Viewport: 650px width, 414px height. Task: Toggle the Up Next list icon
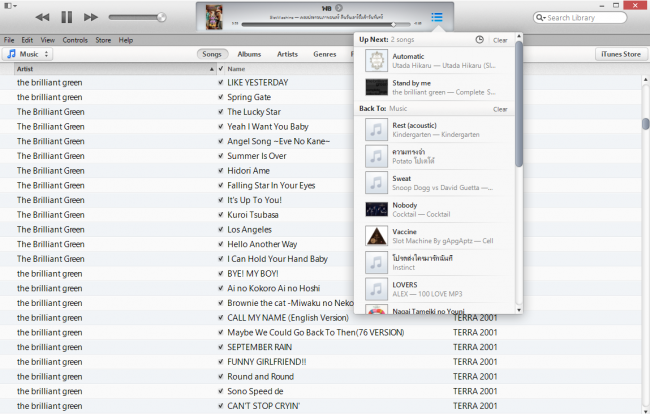(x=437, y=17)
